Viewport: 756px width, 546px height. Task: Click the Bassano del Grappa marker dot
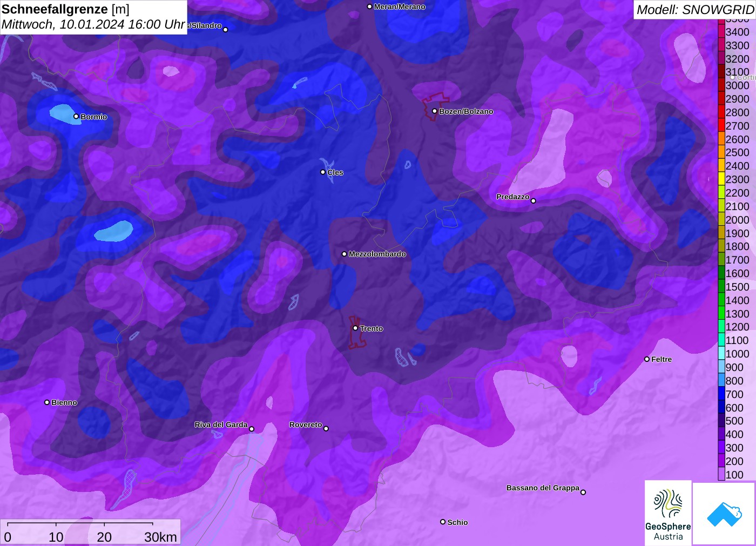tap(583, 491)
